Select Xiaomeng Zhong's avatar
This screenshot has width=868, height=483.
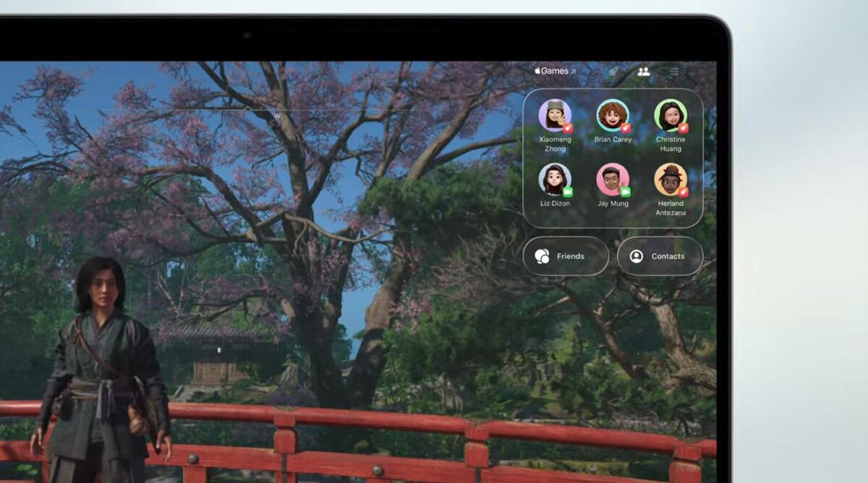pyautogui.click(x=555, y=115)
